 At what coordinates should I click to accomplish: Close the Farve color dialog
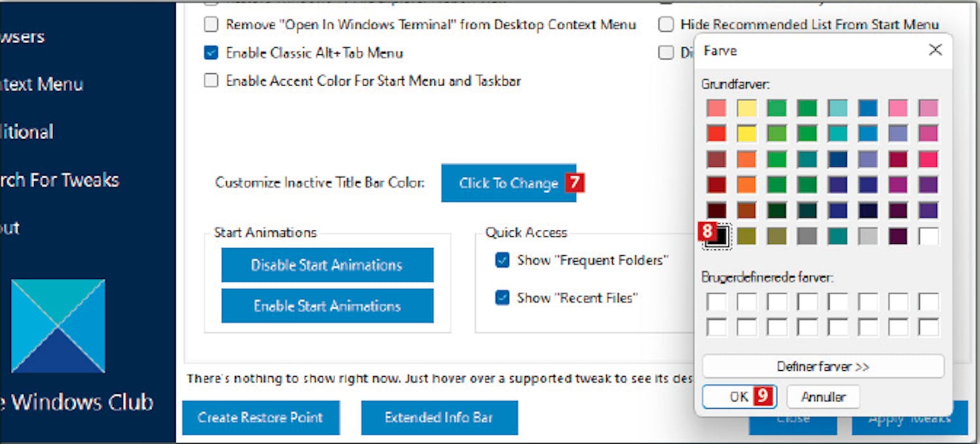coord(935,50)
